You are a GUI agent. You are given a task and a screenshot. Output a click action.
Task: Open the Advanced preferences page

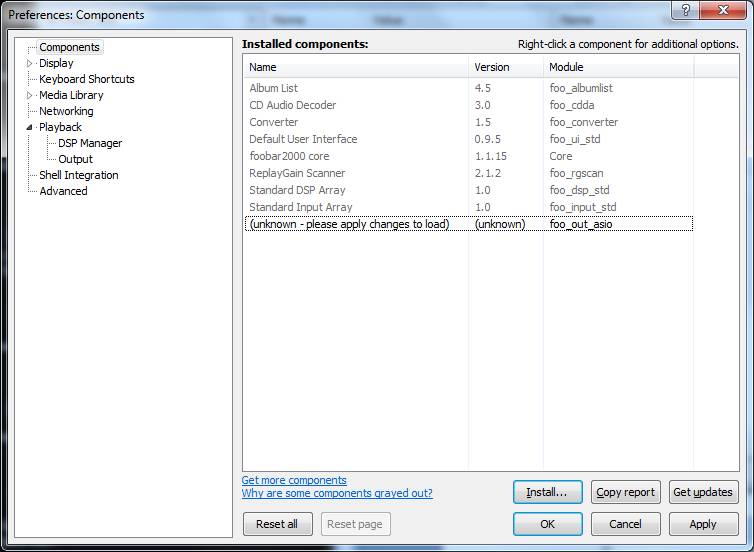pyautogui.click(x=63, y=191)
